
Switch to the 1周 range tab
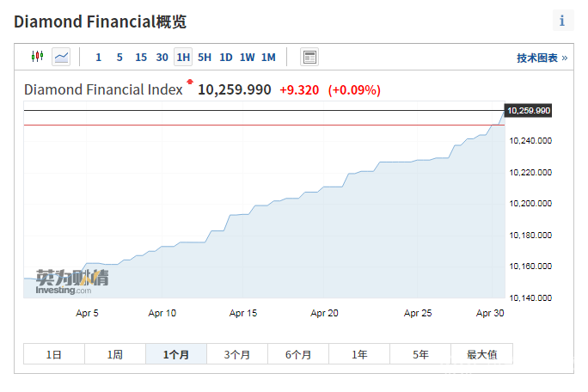tap(115, 354)
